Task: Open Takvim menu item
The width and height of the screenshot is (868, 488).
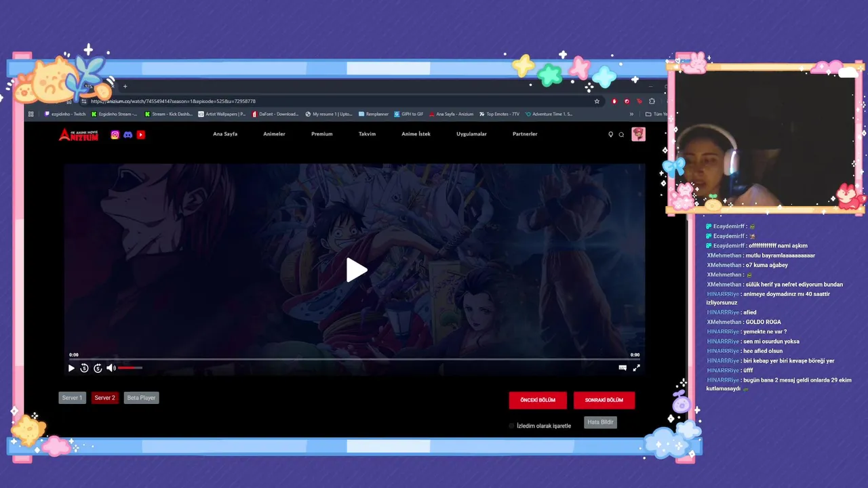Action: pyautogui.click(x=367, y=134)
